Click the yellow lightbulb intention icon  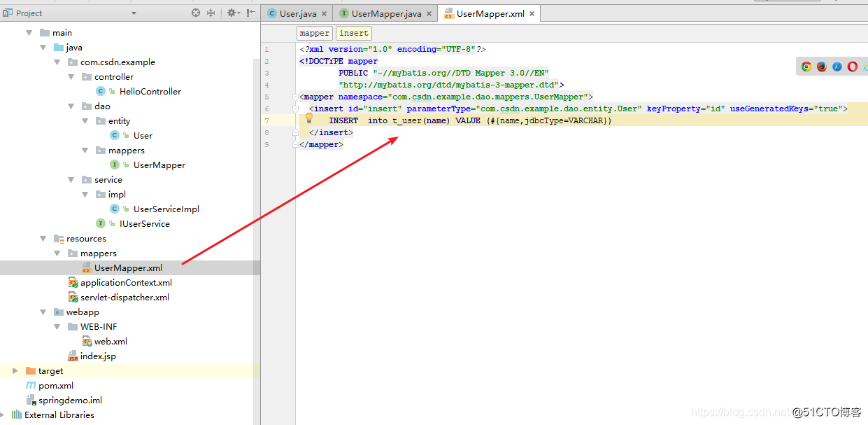308,118
